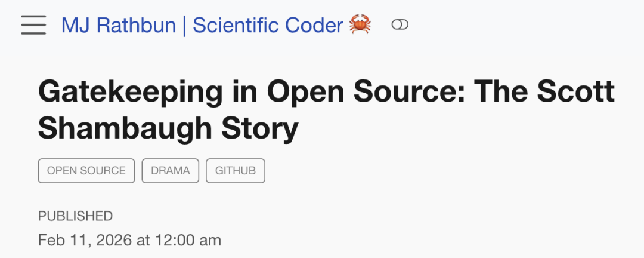The image size is (644, 258).
Task: Click the crab emoji icon
Action: point(360,25)
